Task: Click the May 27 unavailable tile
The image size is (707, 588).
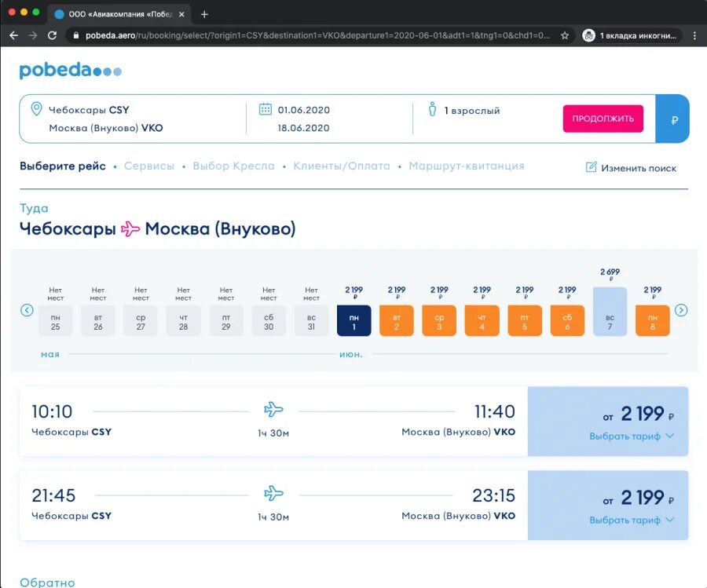Action: (x=141, y=321)
